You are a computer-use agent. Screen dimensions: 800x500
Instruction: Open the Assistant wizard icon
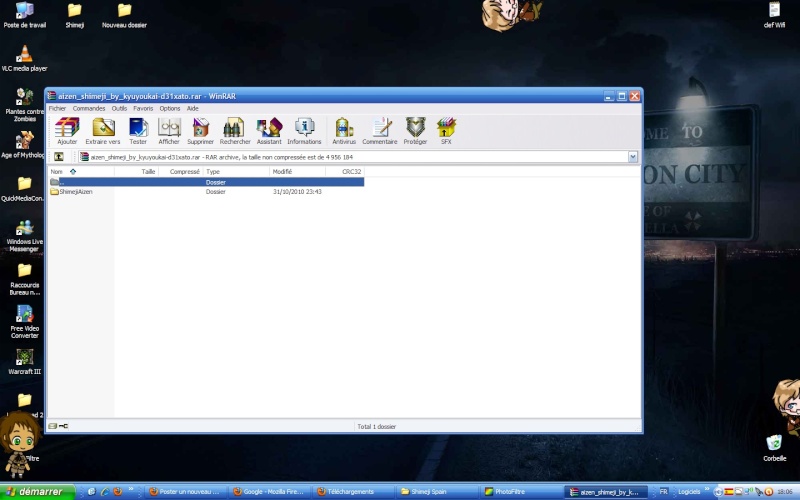point(269,131)
